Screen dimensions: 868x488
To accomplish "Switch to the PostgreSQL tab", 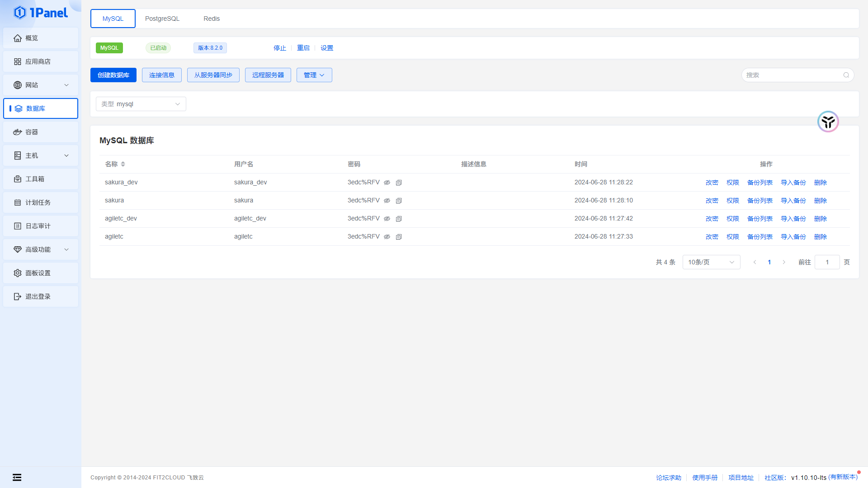I will pos(162,19).
